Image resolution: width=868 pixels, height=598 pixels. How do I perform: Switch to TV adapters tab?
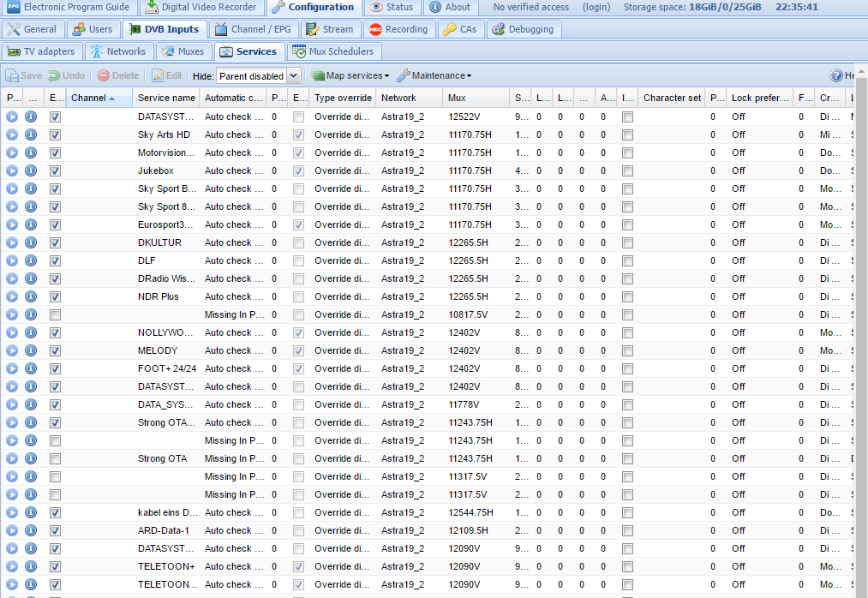41,51
